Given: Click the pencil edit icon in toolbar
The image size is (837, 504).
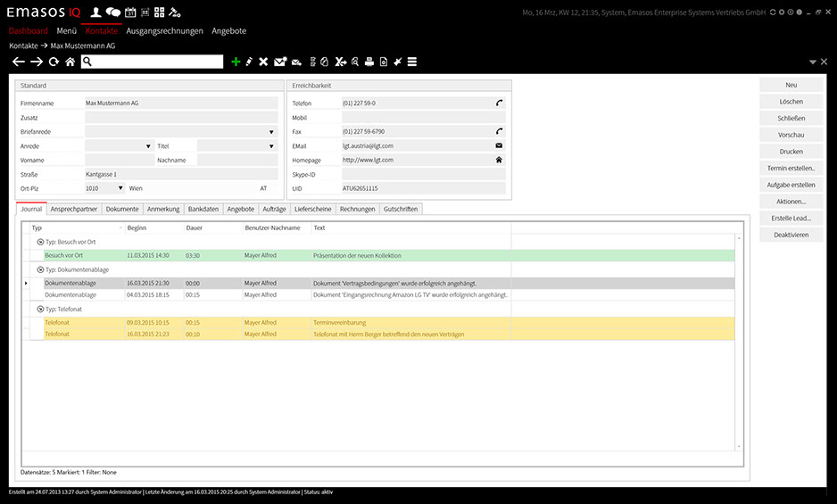Looking at the screenshot, I should point(249,62).
